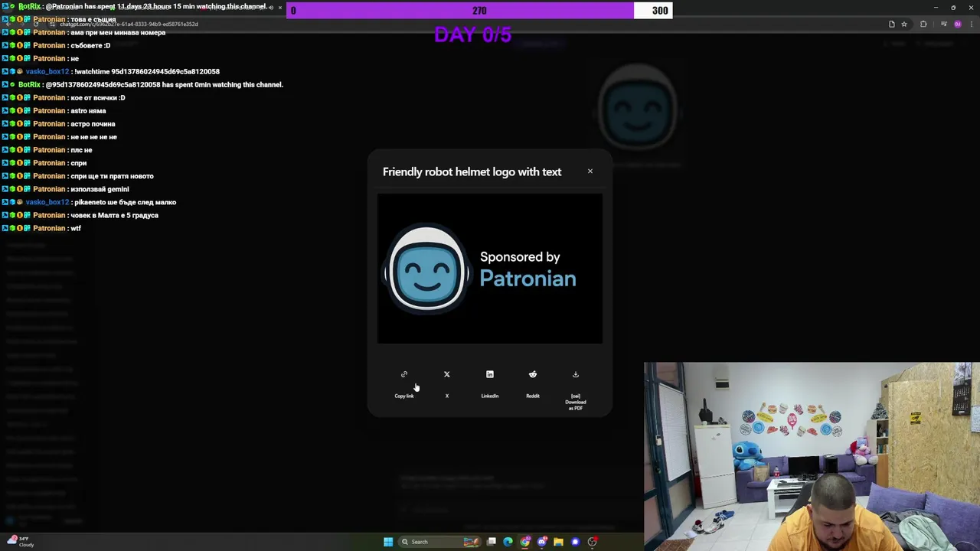This screenshot has width=980, height=551.
Task: Open the Chrome three-dot menu
Action: point(972,24)
